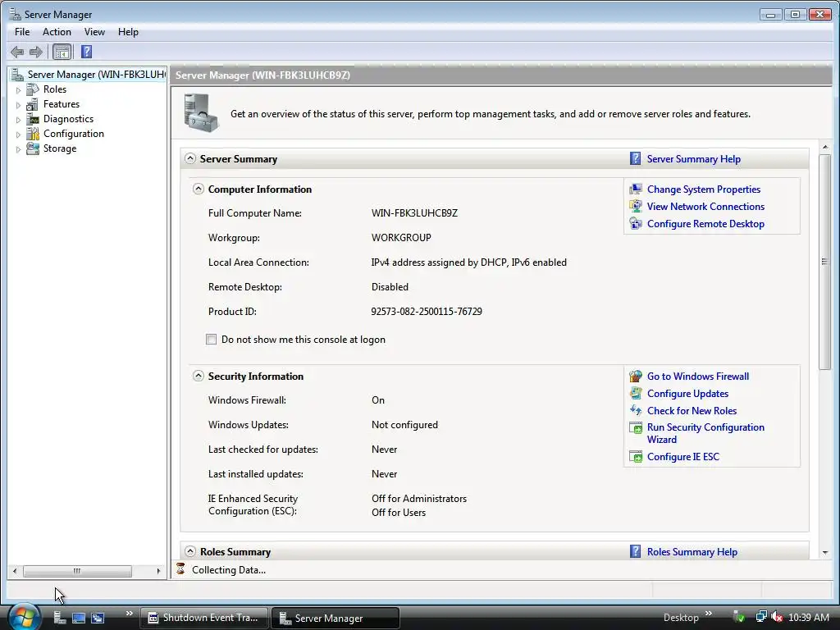The width and height of the screenshot is (840, 630).
Task: Click tree pane scroll right arrow
Action: click(x=158, y=571)
